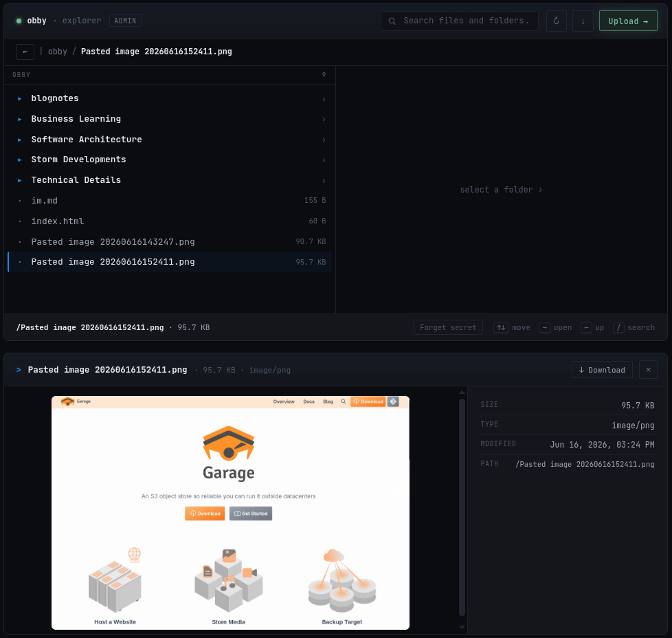Click the obby breadcrumb link
The height and width of the screenshot is (638, 672).
pyautogui.click(x=58, y=52)
